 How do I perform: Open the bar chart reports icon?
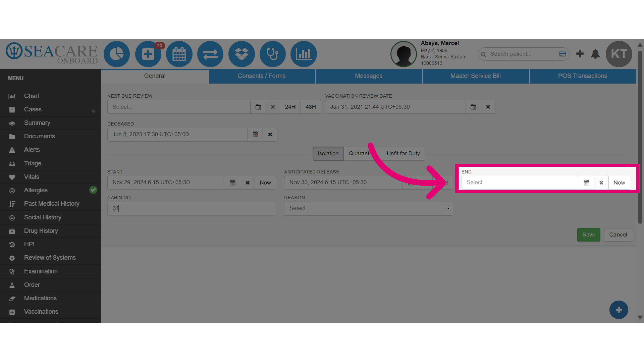(x=304, y=54)
